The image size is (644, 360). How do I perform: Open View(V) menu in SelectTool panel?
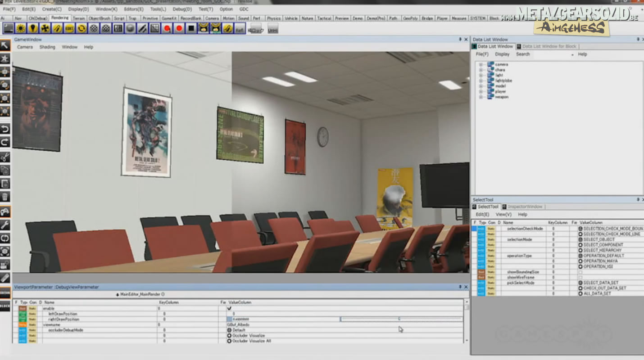click(503, 215)
